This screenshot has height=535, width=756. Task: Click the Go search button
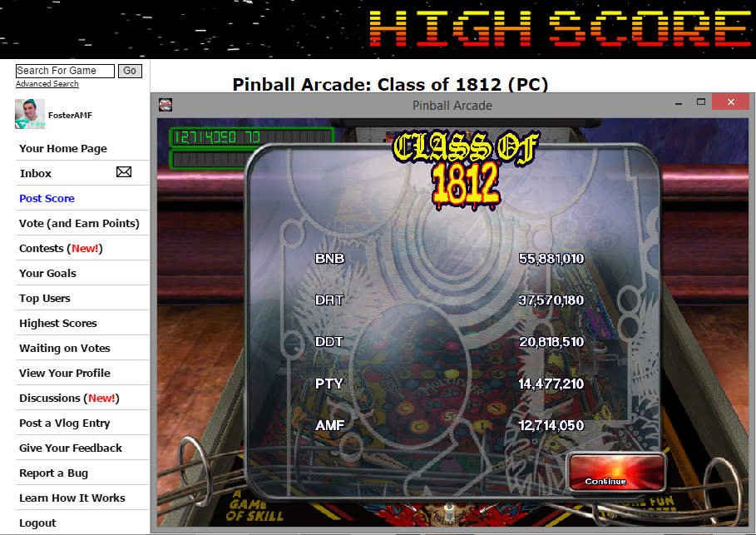[130, 71]
